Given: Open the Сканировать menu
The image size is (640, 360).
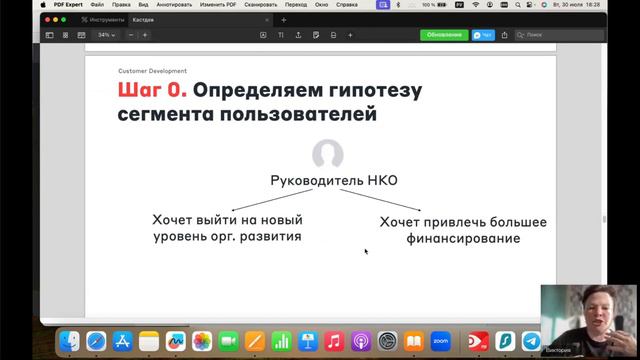Looking at the screenshot, I should (x=261, y=4).
